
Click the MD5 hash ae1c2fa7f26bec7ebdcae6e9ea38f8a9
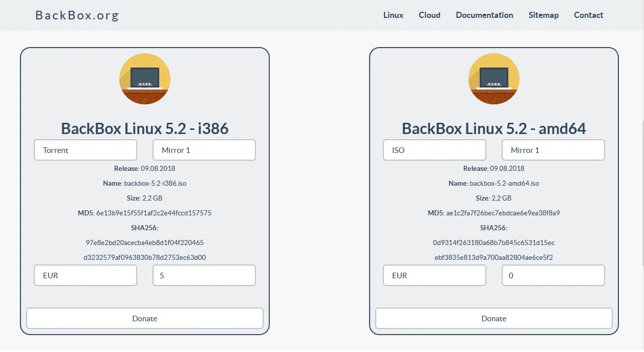503,213
